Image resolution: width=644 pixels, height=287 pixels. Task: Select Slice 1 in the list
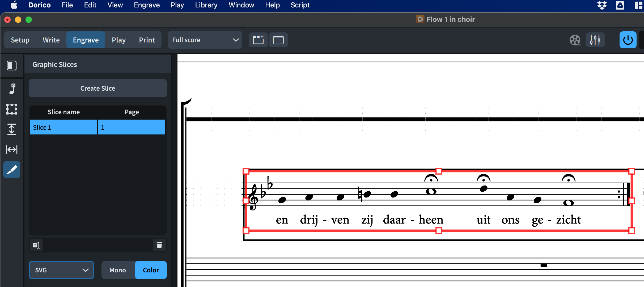(63, 127)
